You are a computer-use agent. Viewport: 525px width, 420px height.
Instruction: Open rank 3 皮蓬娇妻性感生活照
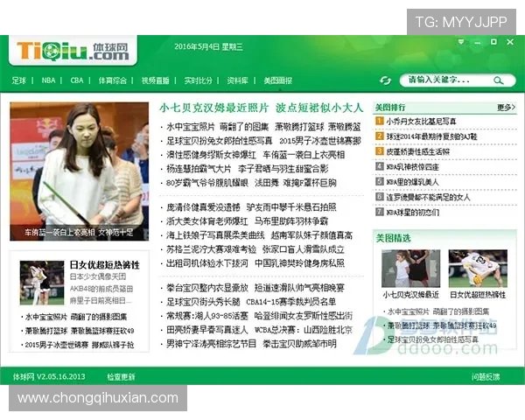pos(417,151)
